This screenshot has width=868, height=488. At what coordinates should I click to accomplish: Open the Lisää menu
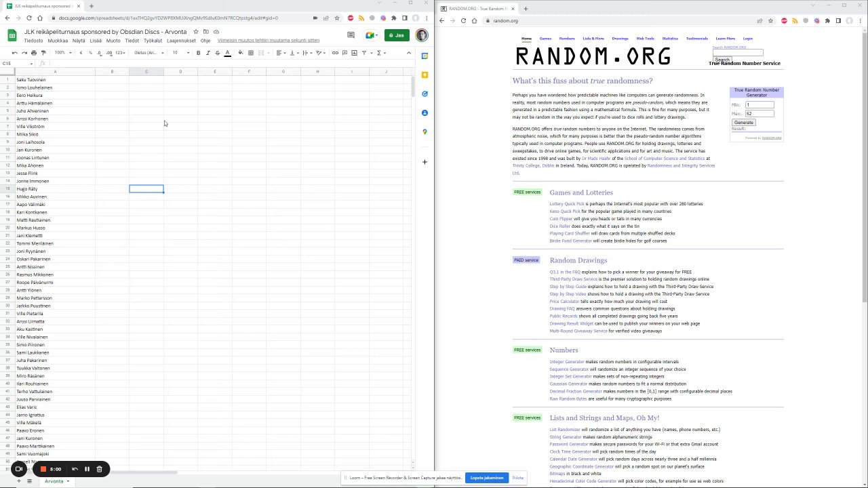click(96, 41)
